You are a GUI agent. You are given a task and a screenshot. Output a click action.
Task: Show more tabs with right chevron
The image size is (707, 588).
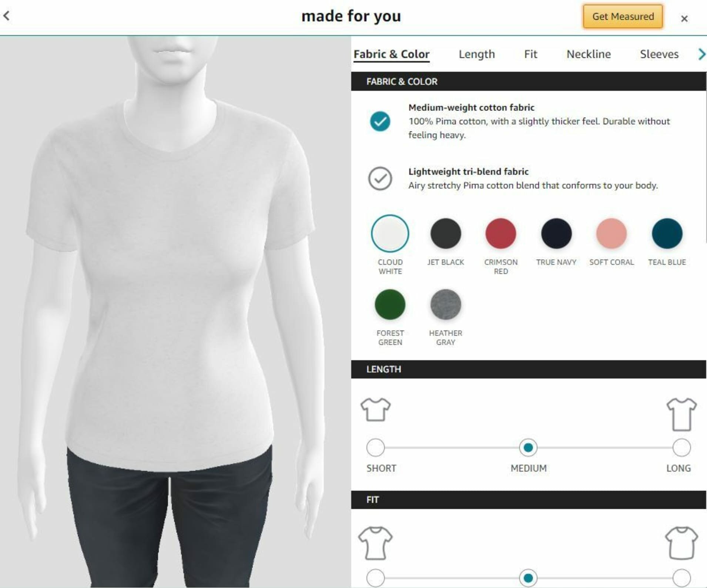click(x=701, y=54)
